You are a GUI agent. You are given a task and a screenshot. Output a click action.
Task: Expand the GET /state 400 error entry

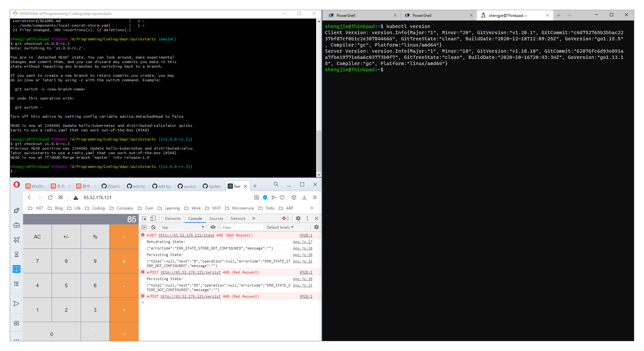[148, 235]
